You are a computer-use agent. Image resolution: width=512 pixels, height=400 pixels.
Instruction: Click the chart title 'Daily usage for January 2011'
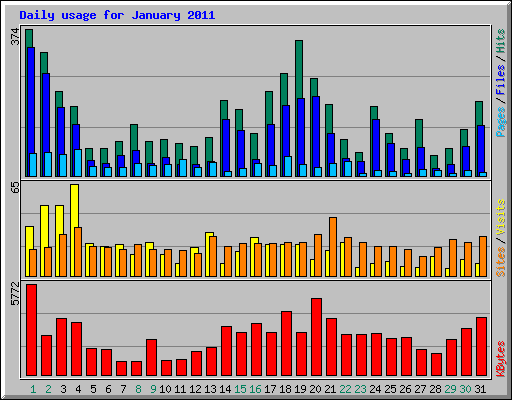[117, 15]
